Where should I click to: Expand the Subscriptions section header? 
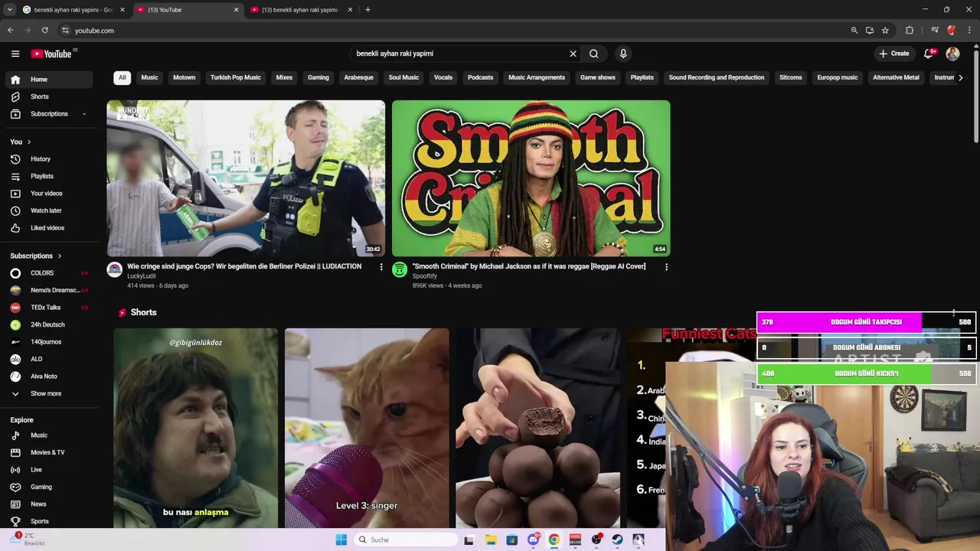(36, 256)
